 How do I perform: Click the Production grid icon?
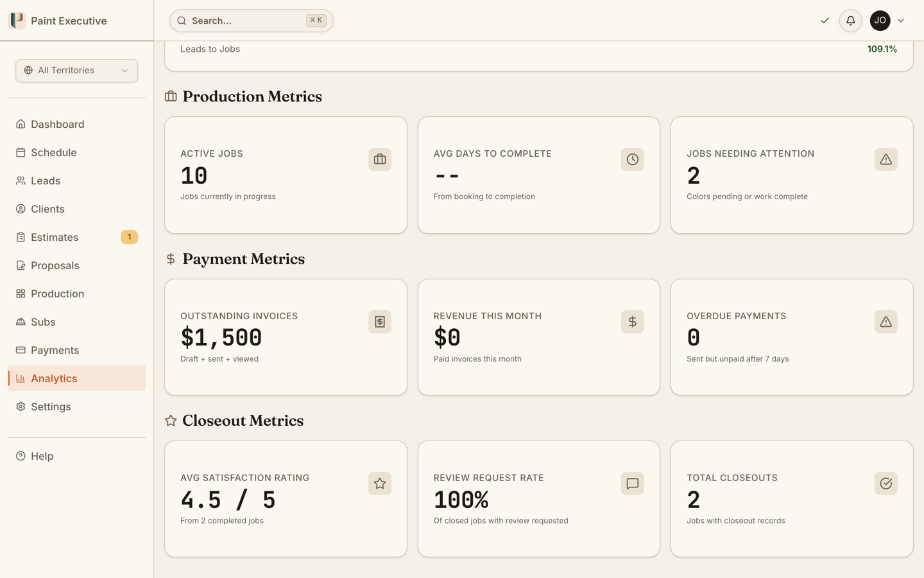point(21,293)
